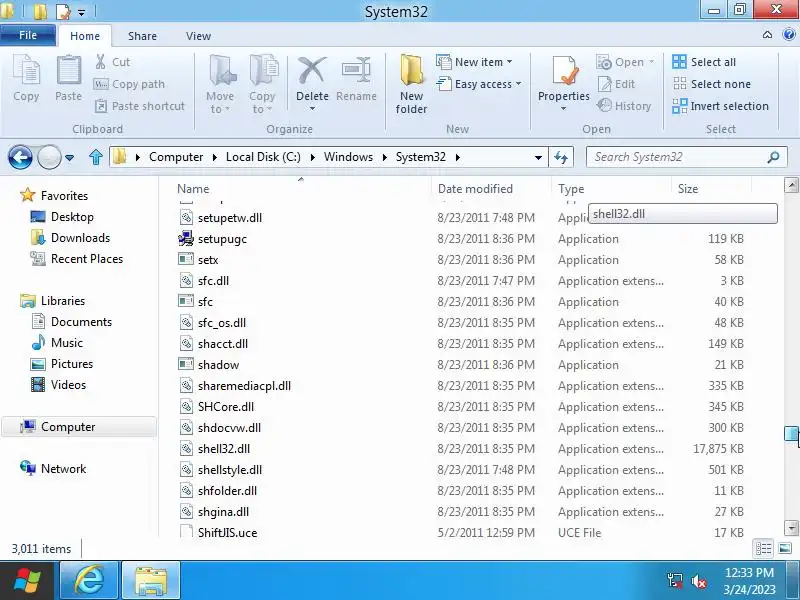The image size is (800, 600).
Task: Click the Delete X icon
Action: [312, 70]
